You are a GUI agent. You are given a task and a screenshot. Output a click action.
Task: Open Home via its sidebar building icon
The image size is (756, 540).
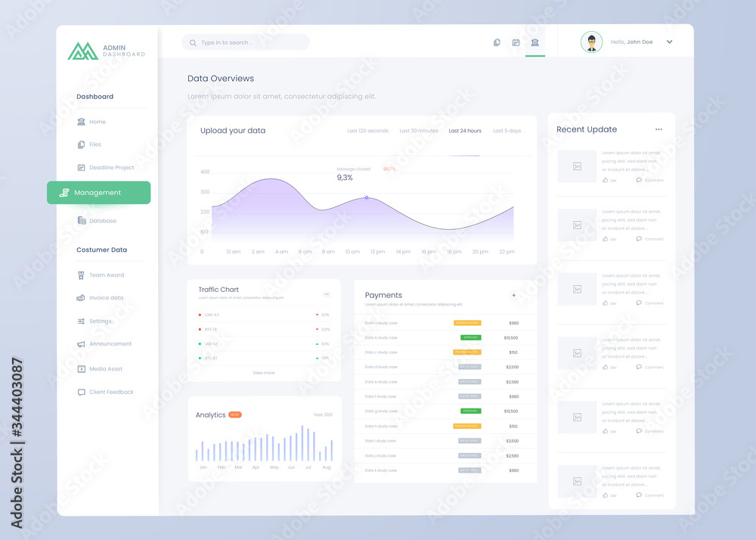(x=81, y=122)
